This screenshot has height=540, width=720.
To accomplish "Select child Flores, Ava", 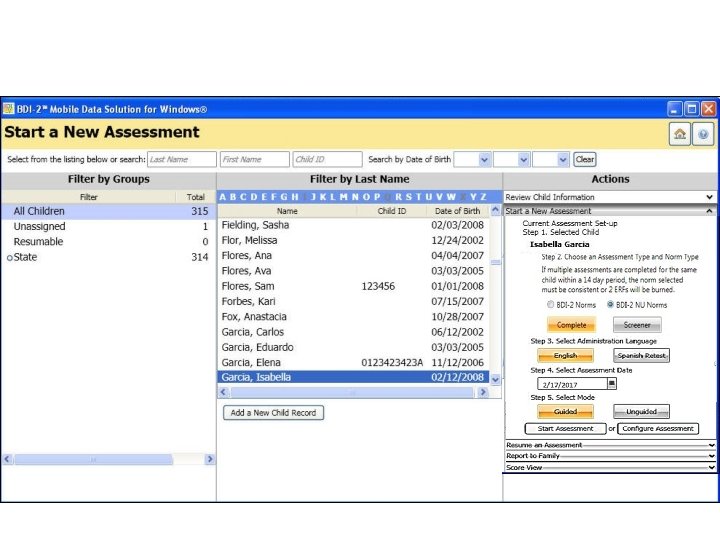I will [x=353, y=271].
